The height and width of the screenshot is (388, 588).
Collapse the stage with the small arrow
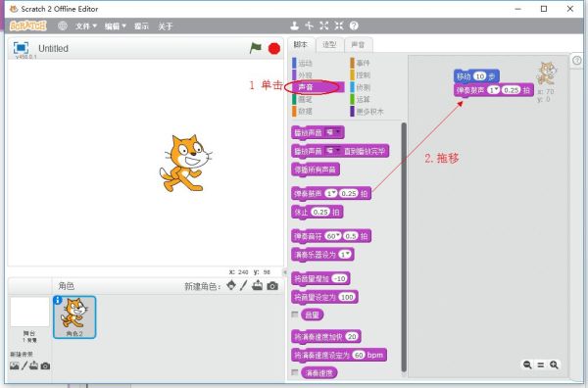coord(284,272)
